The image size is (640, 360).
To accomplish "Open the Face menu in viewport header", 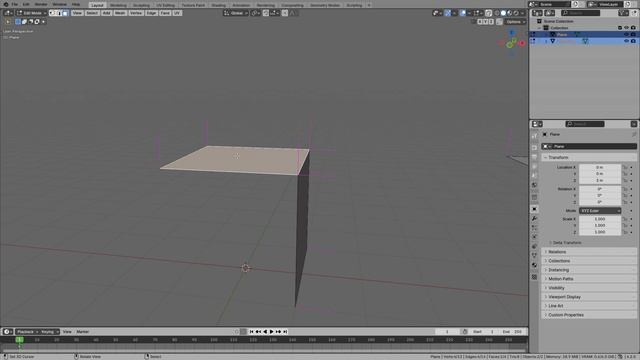I will click(x=165, y=13).
